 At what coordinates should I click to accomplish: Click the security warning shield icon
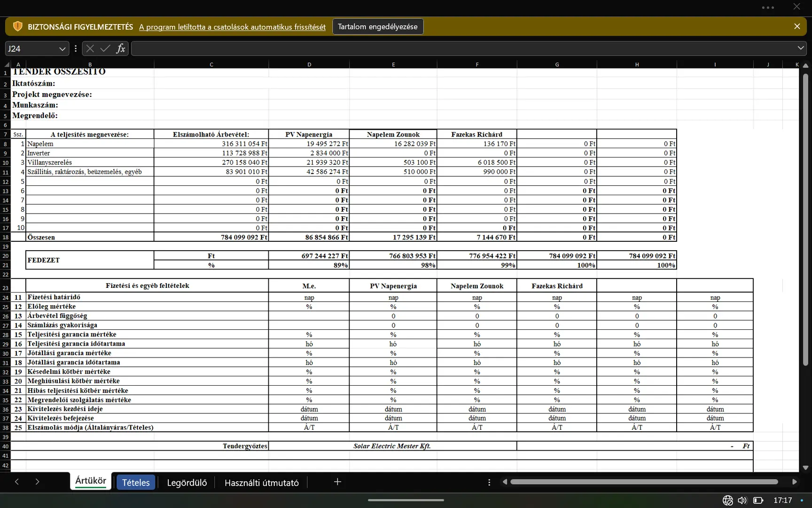[18, 26]
